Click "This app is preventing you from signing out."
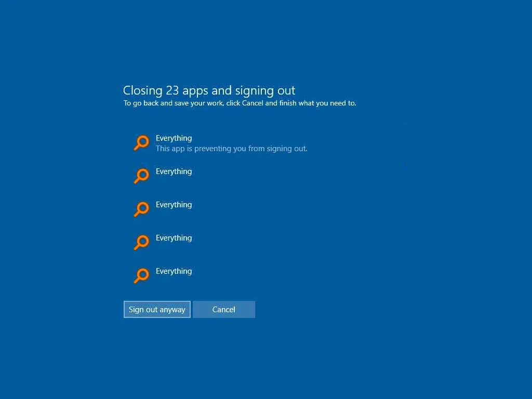532x399 pixels. pos(231,149)
